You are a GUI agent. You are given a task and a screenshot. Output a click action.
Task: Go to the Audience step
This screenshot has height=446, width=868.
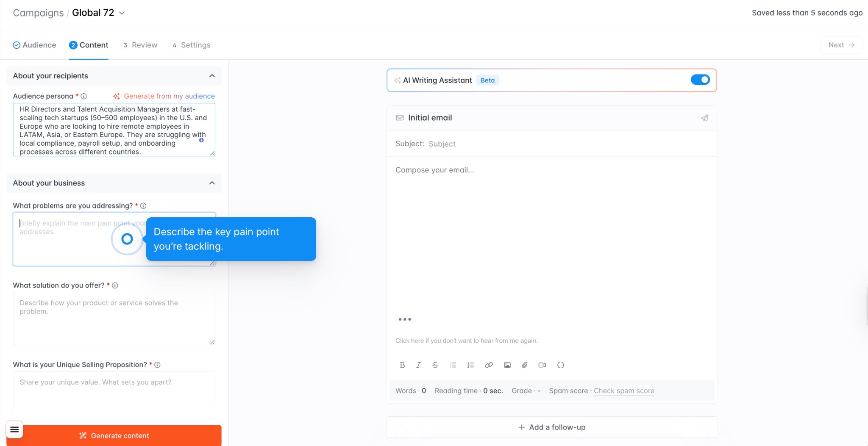[34, 45]
